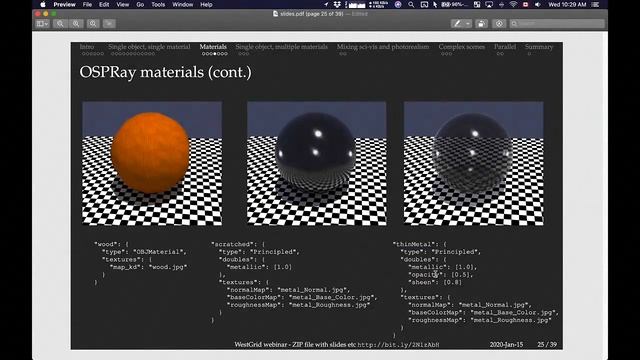The image size is (640, 360).
Task: Click the '"wood": {' code line
Action: pos(111,244)
